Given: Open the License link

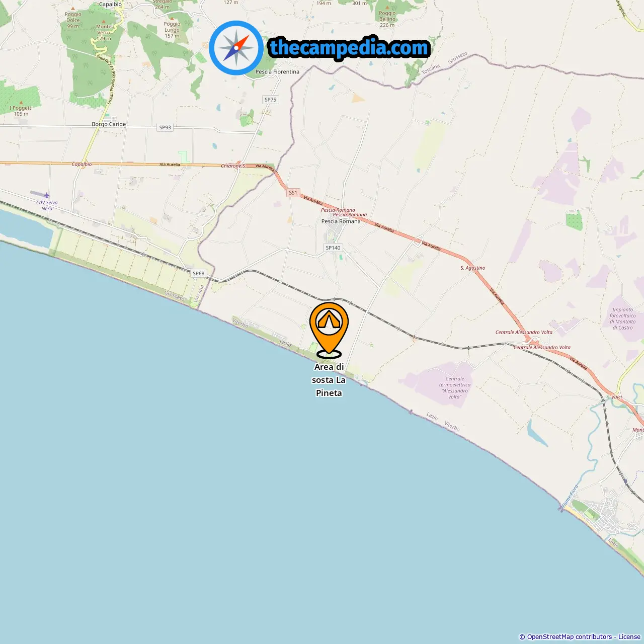Looking at the screenshot, I should click(x=629, y=637).
